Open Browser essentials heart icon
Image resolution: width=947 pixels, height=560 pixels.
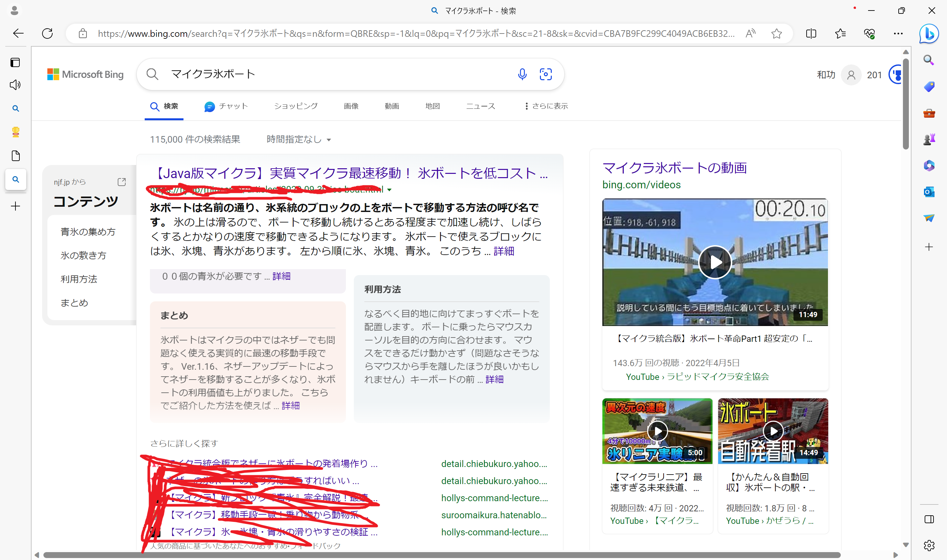pyautogui.click(x=869, y=34)
